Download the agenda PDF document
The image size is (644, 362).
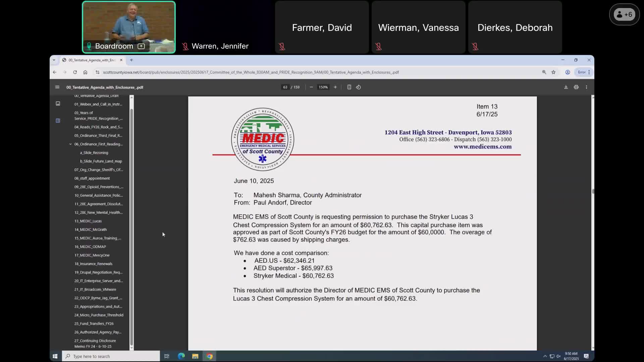(x=566, y=87)
